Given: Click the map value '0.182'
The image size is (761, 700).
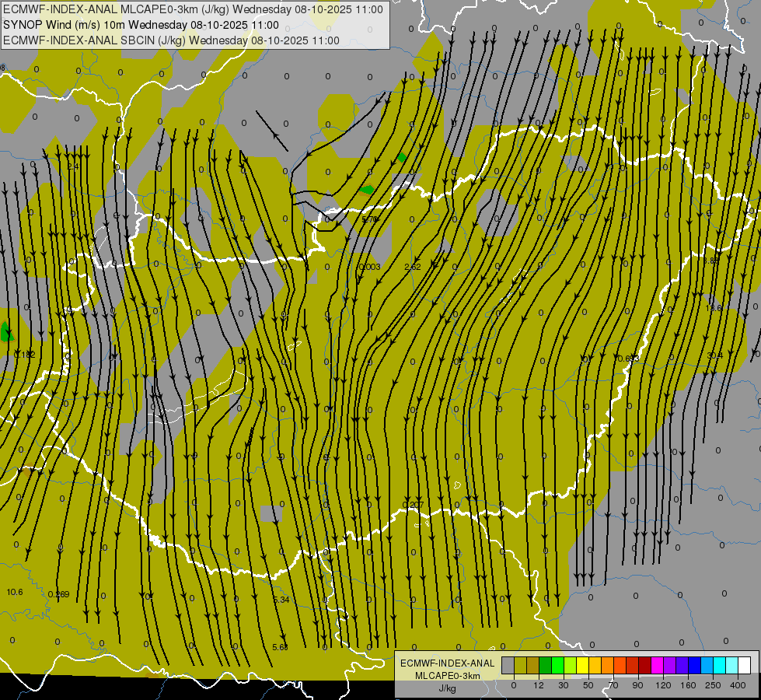Looking at the screenshot, I should 24,355.
